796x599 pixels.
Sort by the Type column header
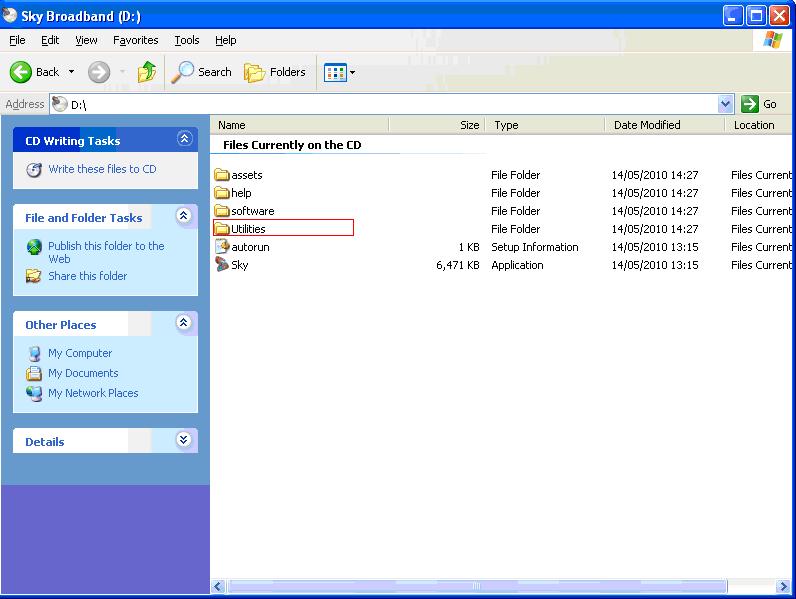545,125
